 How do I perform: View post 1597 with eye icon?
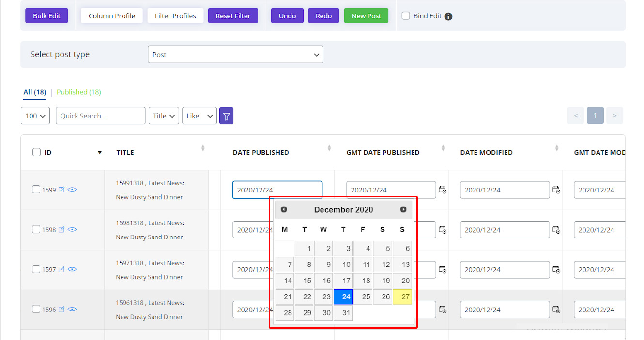[x=72, y=269]
